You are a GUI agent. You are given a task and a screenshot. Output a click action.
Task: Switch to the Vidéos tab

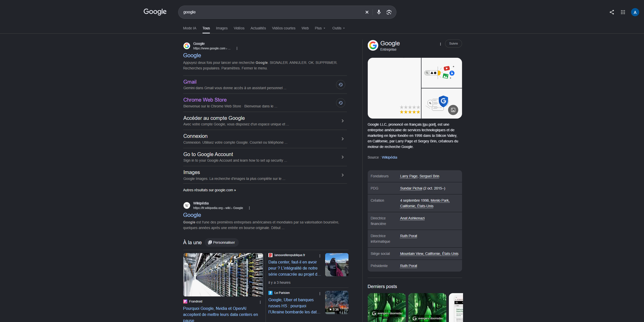239,28
